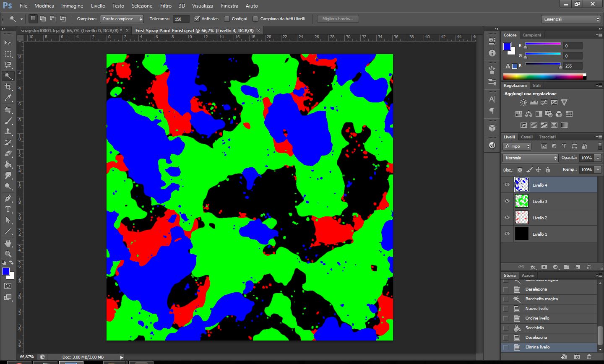The height and width of the screenshot is (364, 604).
Task: Open the Opacità slider dropdown arrow
Action: tap(598, 158)
